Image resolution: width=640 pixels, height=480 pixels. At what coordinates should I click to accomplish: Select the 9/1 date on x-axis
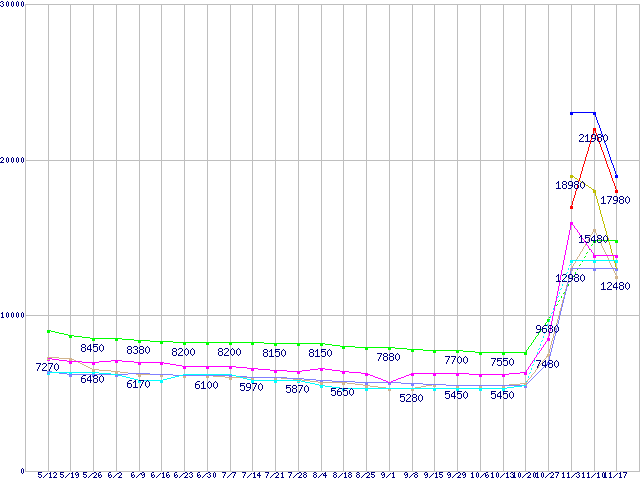click(x=388, y=475)
